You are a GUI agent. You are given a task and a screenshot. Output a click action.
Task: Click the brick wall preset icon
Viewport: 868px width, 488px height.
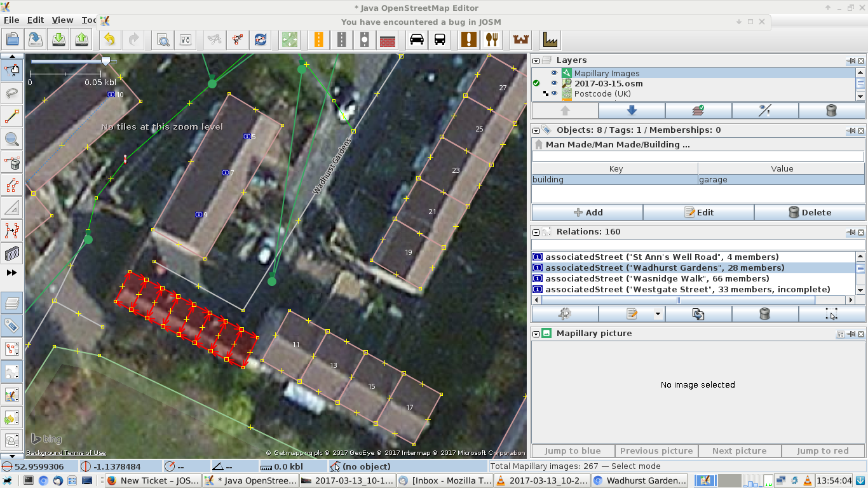coord(388,39)
